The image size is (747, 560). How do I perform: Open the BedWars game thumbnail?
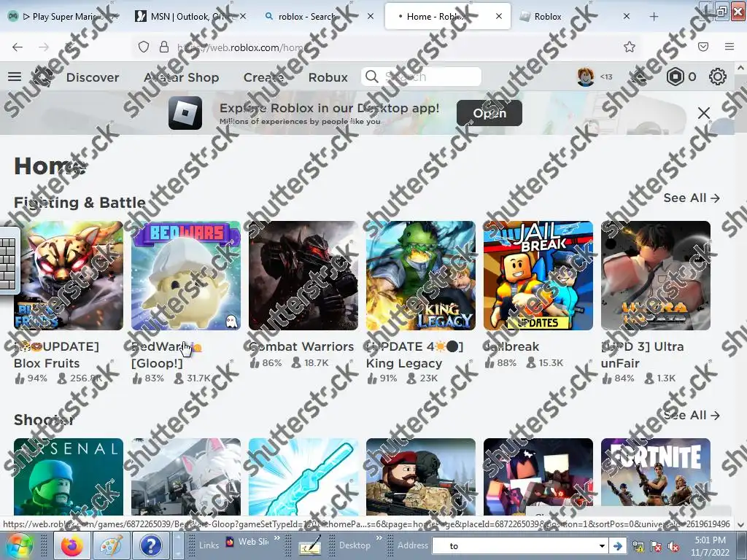(x=186, y=275)
